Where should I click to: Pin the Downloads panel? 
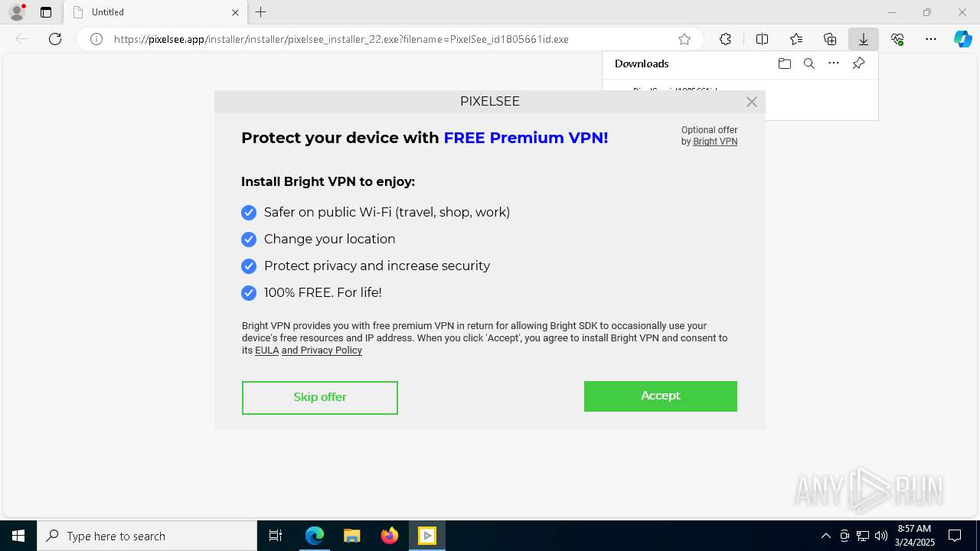[858, 64]
